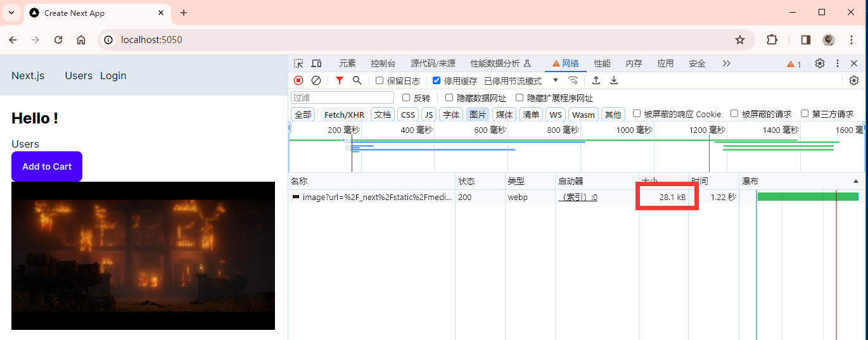Toggle the network filter funnel icon
The width and height of the screenshot is (868, 340).
[340, 80]
